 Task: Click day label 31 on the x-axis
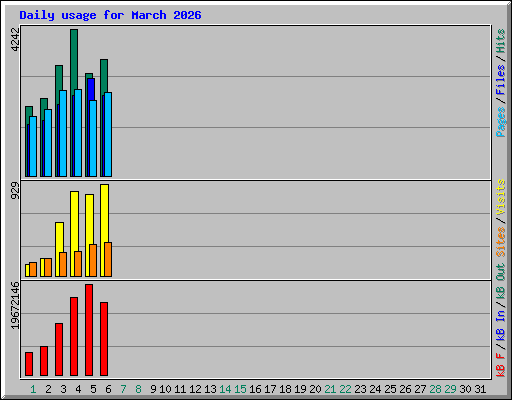[480, 389]
